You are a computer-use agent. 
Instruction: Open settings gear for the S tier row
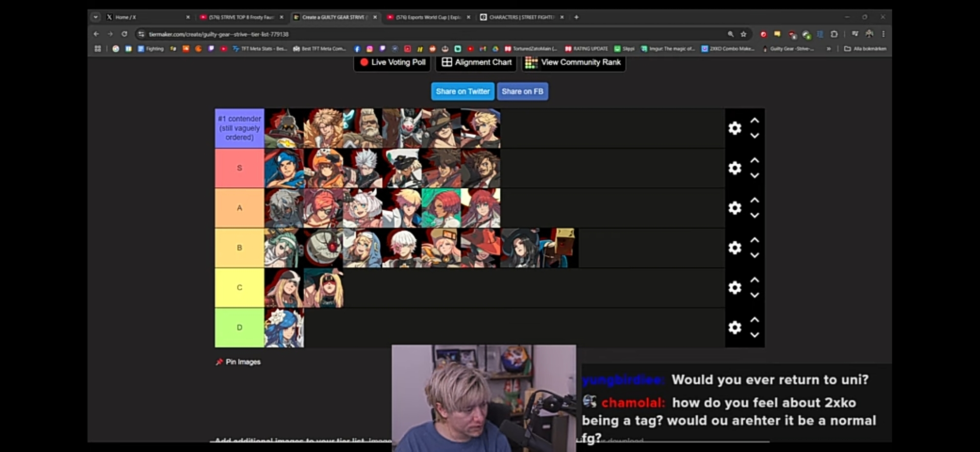[x=734, y=168]
